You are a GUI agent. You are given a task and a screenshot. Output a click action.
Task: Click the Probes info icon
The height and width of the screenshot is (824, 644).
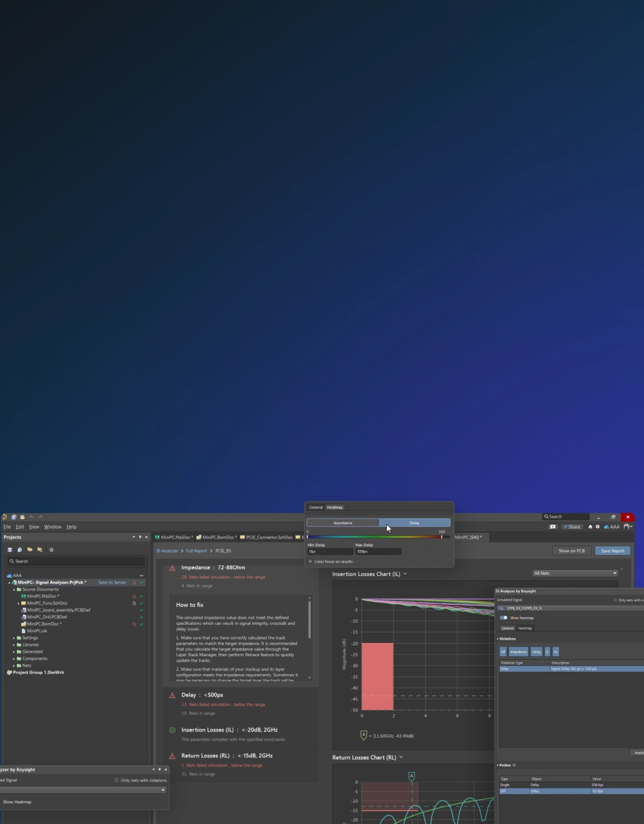point(514,765)
